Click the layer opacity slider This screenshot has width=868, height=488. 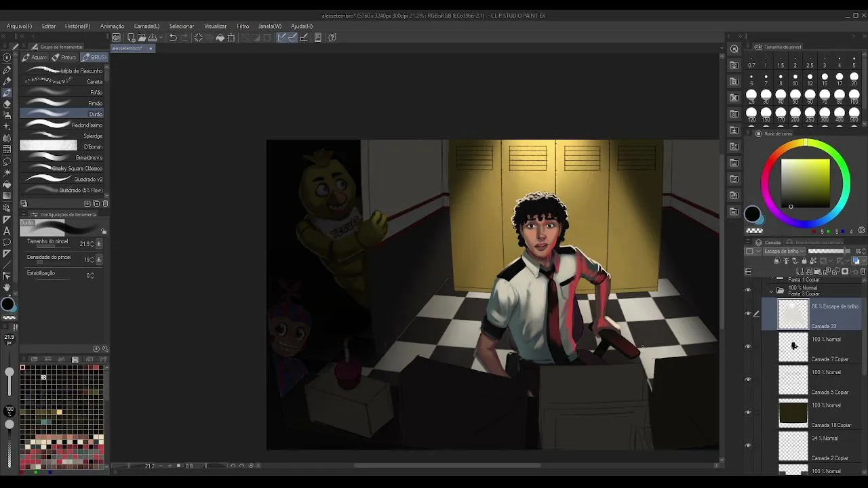tap(829, 251)
